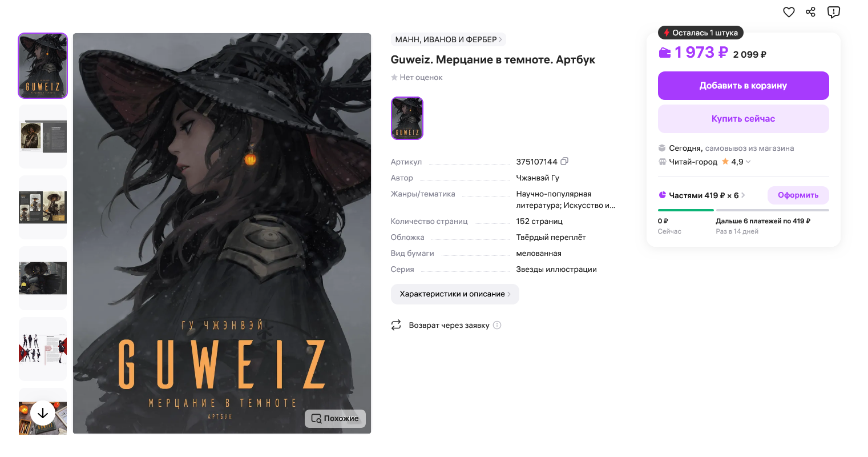Screen dimensions: 868x457
Task: Click Оформить installment button
Action: (798, 195)
